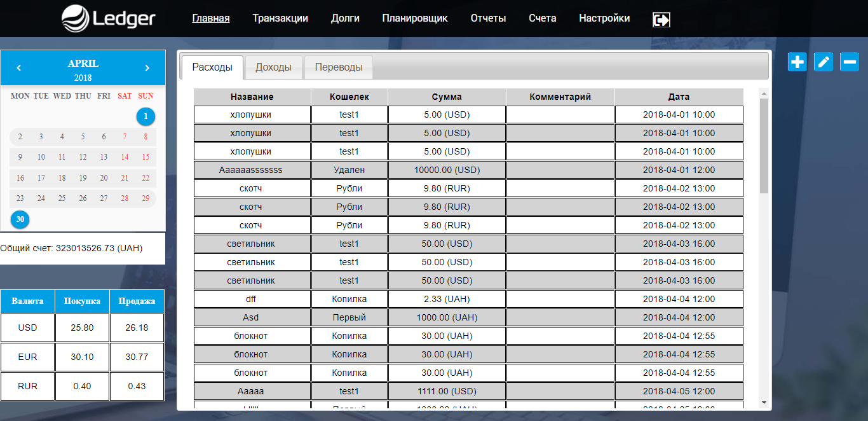Click the table scrollbar thumb
868x421 pixels.
pos(764,146)
